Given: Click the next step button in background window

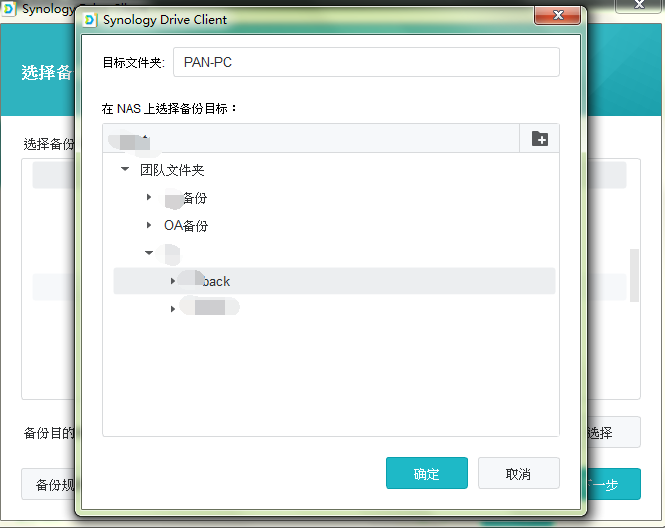Looking at the screenshot, I should 614,484.
